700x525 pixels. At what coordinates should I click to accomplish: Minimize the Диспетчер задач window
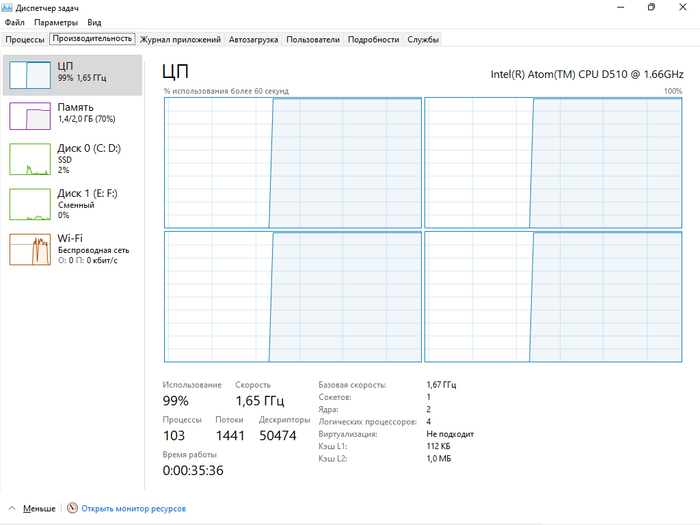point(621,7)
